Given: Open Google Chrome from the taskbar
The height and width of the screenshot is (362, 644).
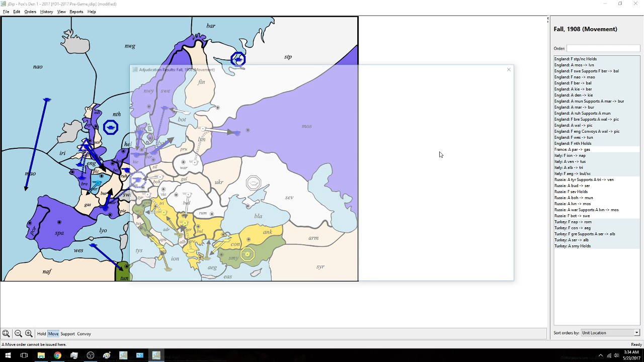Looking at the screenshot, I should click(57, 355).
